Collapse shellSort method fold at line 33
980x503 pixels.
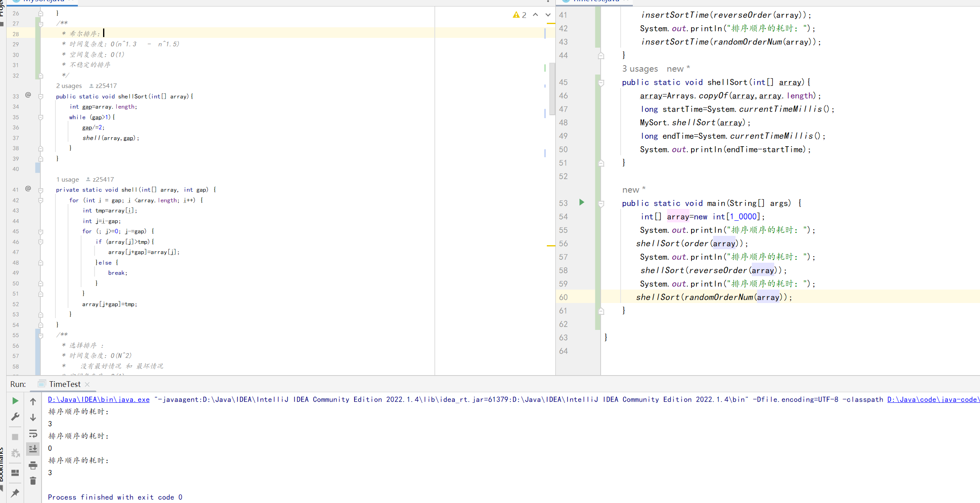41,97
